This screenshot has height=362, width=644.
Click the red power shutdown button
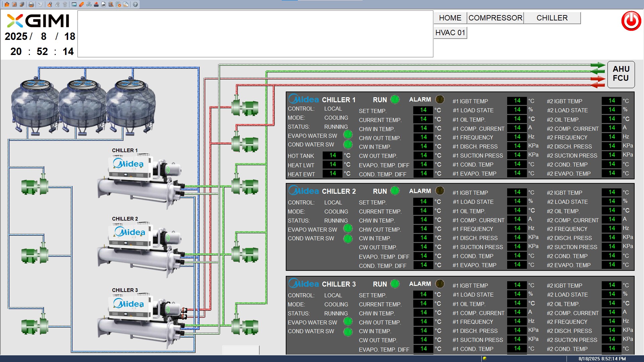631,21
